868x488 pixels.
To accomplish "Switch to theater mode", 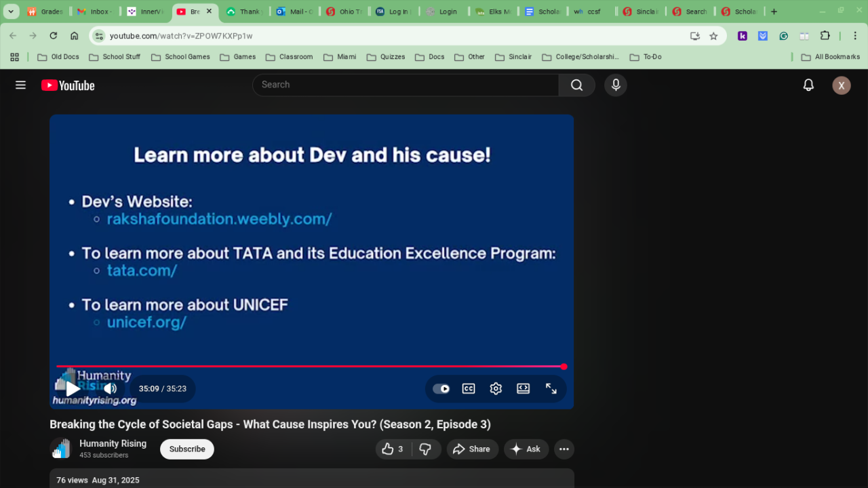I will (523, 389).
